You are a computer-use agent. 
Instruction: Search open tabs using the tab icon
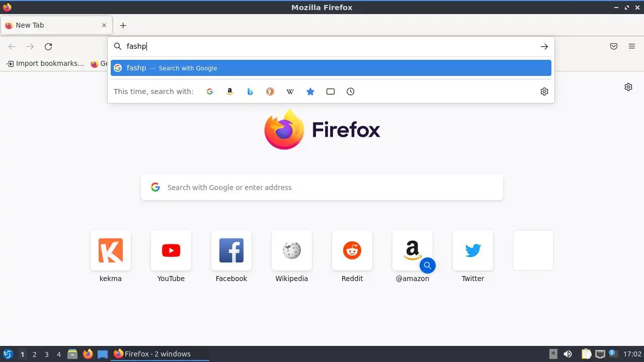tap(331, 92)
